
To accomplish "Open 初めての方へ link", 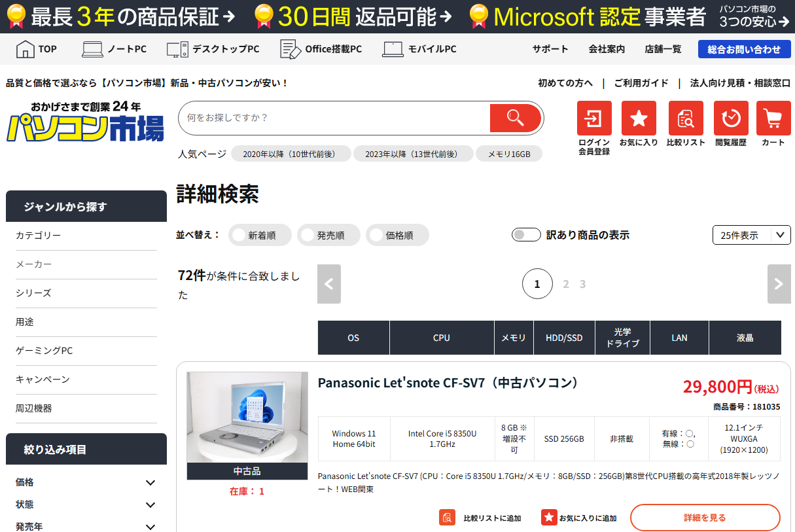I will tap(565, 83).
